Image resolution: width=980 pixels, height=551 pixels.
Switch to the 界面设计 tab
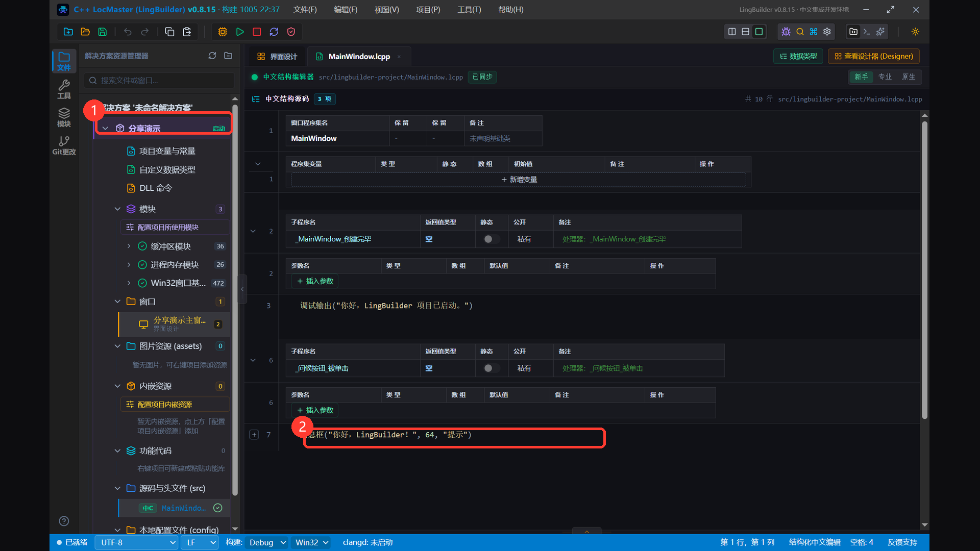(x=277, y=56)
